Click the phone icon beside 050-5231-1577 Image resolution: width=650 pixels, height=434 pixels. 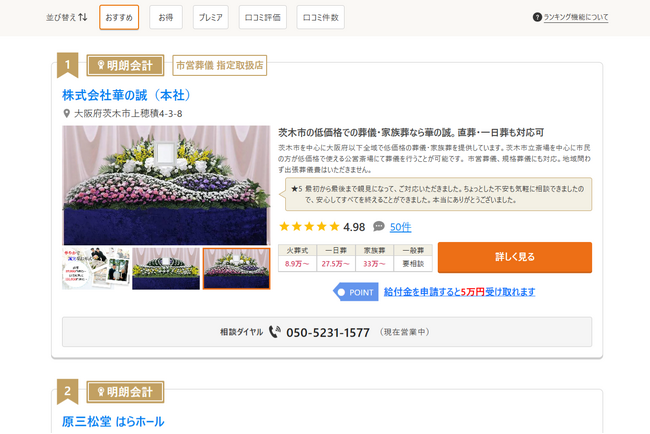pos(275,332)
